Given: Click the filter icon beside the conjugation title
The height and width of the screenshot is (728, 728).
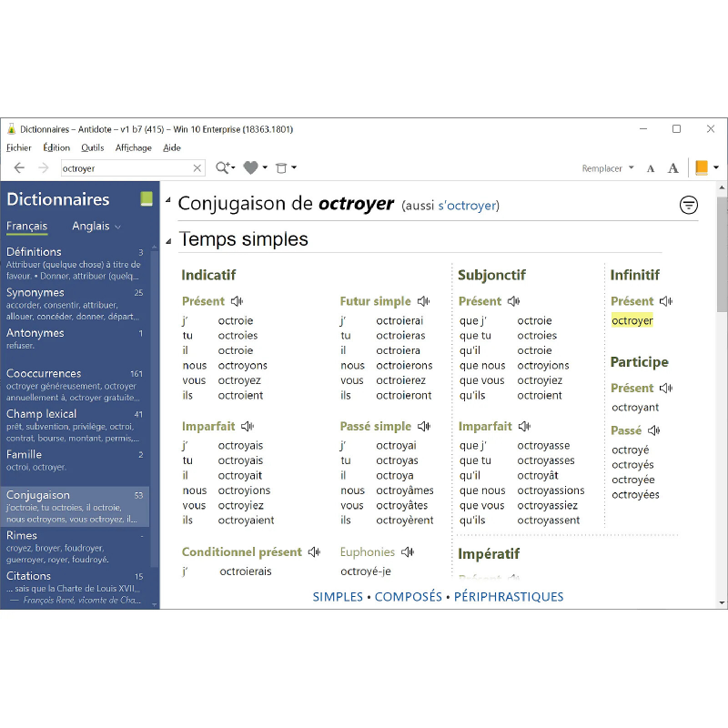Looking at the screenshot, I should tap(689, 205).
